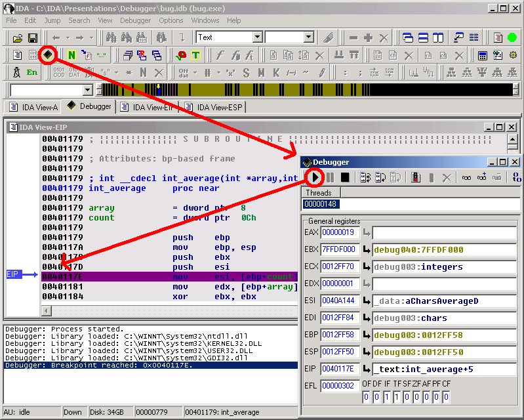Click the first binoculars search icon
This screenshot has height=420, width=524.
pos(111,38)
